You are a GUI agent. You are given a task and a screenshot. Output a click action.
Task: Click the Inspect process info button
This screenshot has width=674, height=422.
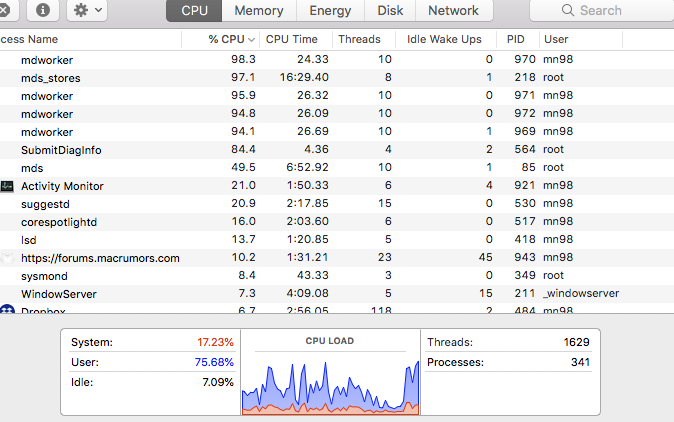43,10
